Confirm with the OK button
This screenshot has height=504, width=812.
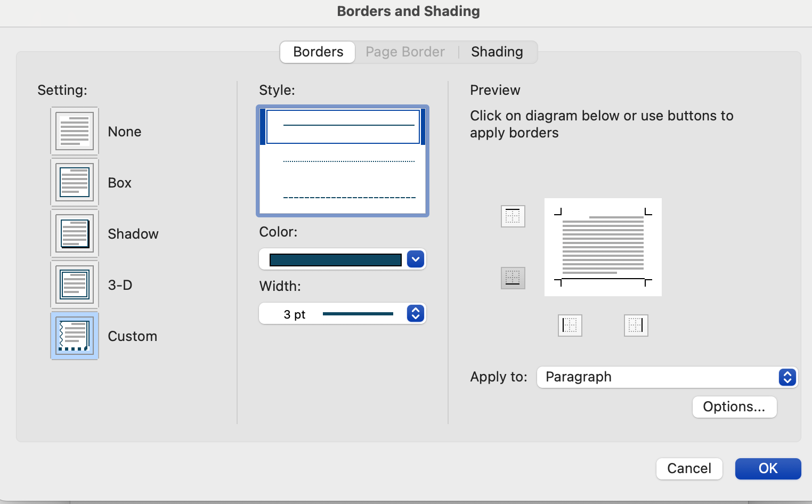coord(768,469)
